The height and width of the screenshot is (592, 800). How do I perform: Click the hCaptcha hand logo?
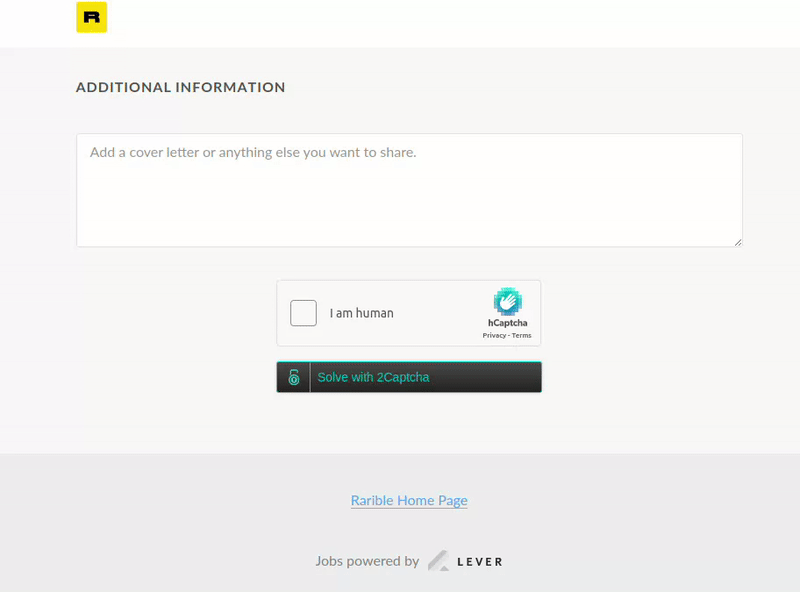(508, 301)
